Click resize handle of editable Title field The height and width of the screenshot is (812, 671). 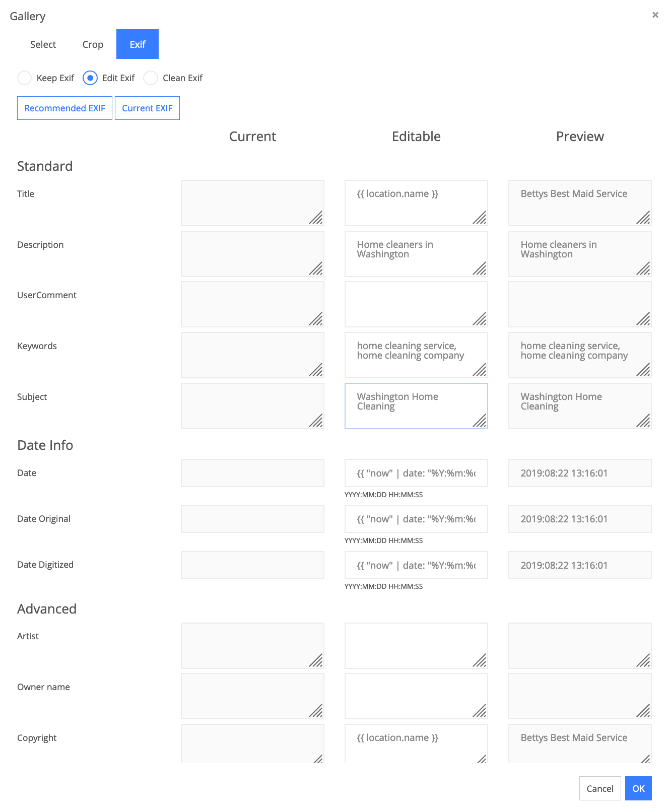click(x=480, y=218)
